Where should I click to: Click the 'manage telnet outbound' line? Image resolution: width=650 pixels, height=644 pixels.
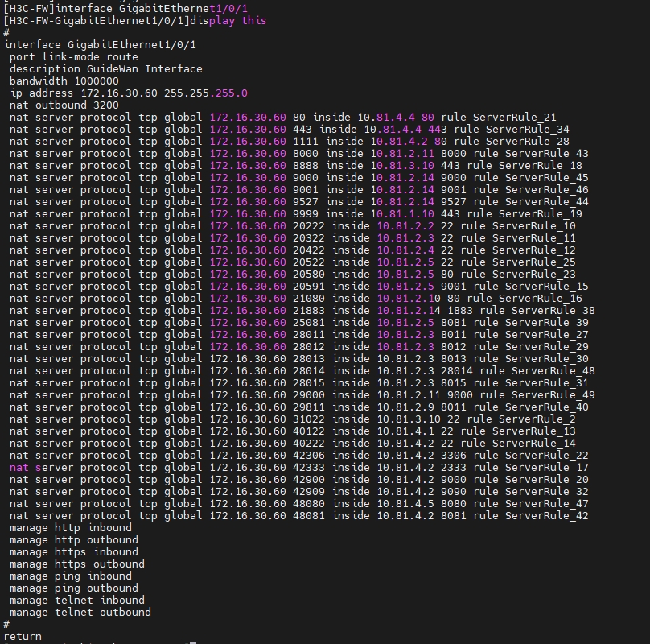pos(80,613)
